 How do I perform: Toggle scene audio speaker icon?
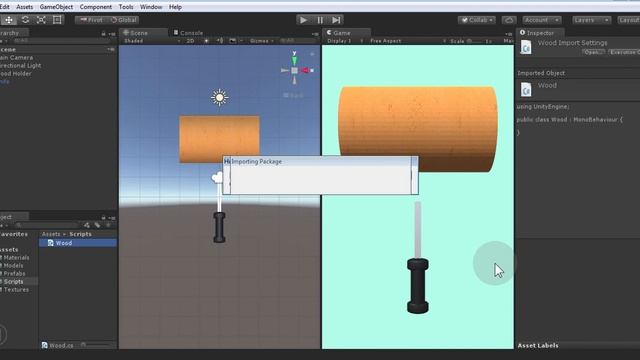[220, 41]
